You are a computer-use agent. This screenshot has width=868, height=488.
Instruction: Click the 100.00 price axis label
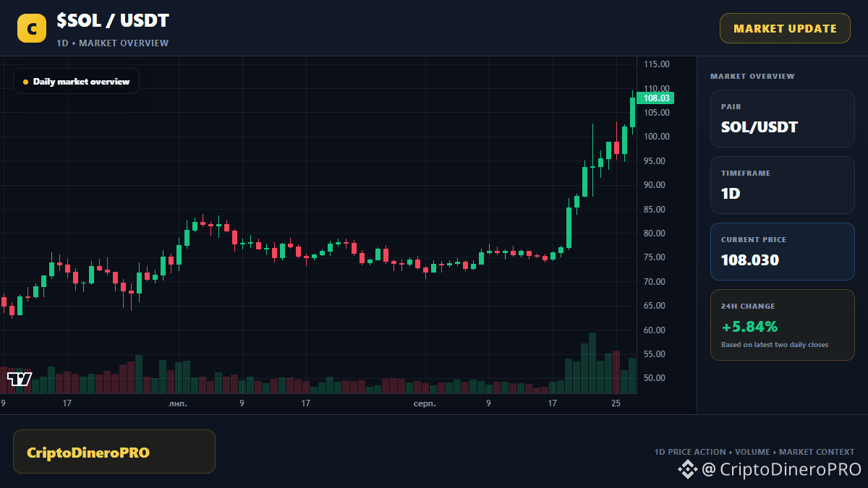[x=657, y=137]
